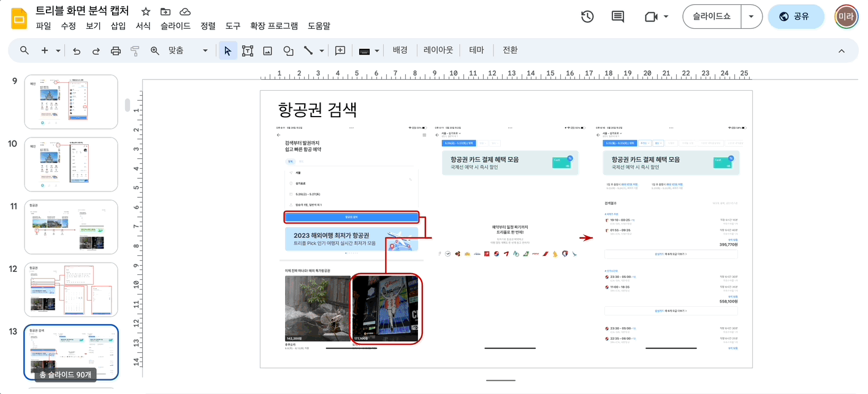Open the 도구 menu
This screenshot has height=394, width=868.
233,26
